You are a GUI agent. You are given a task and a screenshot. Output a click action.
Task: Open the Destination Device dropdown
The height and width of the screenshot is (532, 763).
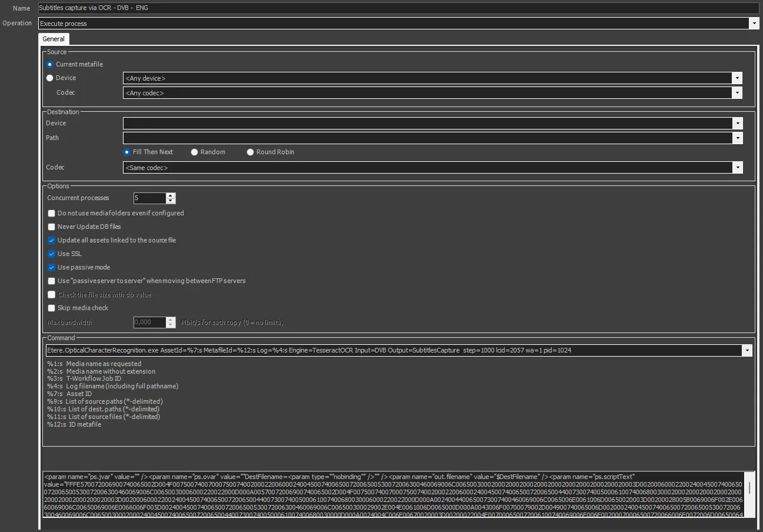pyautogui.click(x=737, y=124)
